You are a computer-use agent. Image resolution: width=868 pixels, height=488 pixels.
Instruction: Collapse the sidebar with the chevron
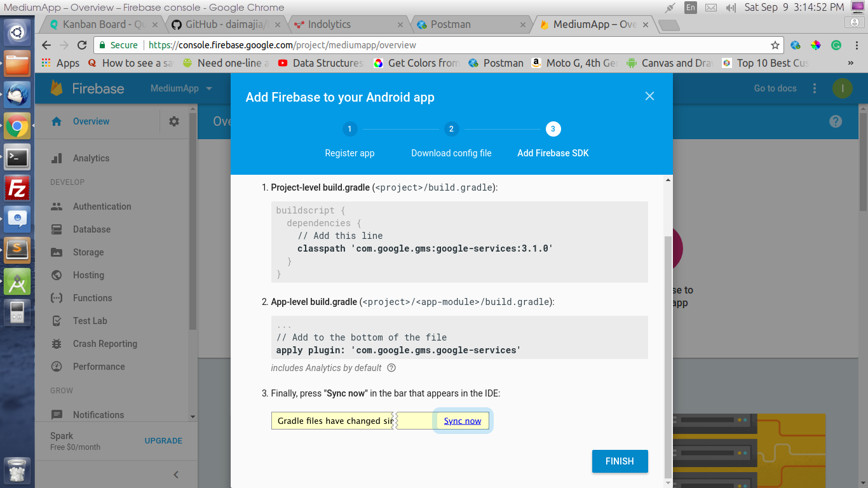tap(176, 475)
